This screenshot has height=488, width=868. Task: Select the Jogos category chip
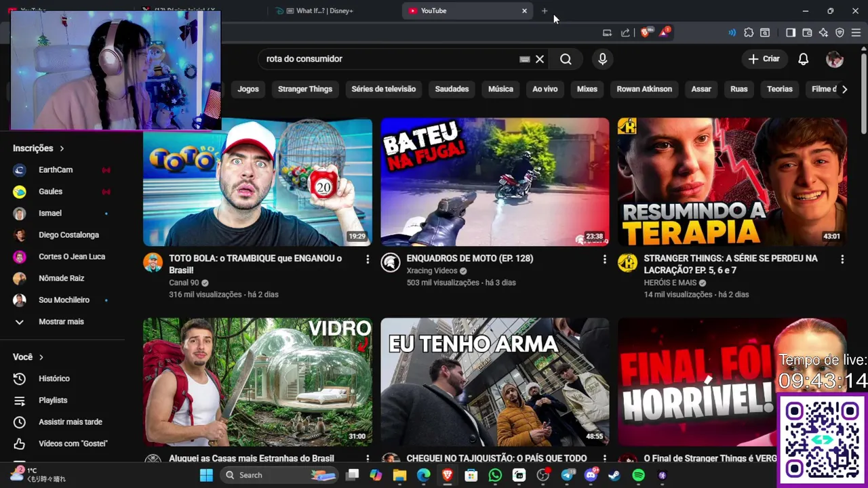(x=248, y=89)
